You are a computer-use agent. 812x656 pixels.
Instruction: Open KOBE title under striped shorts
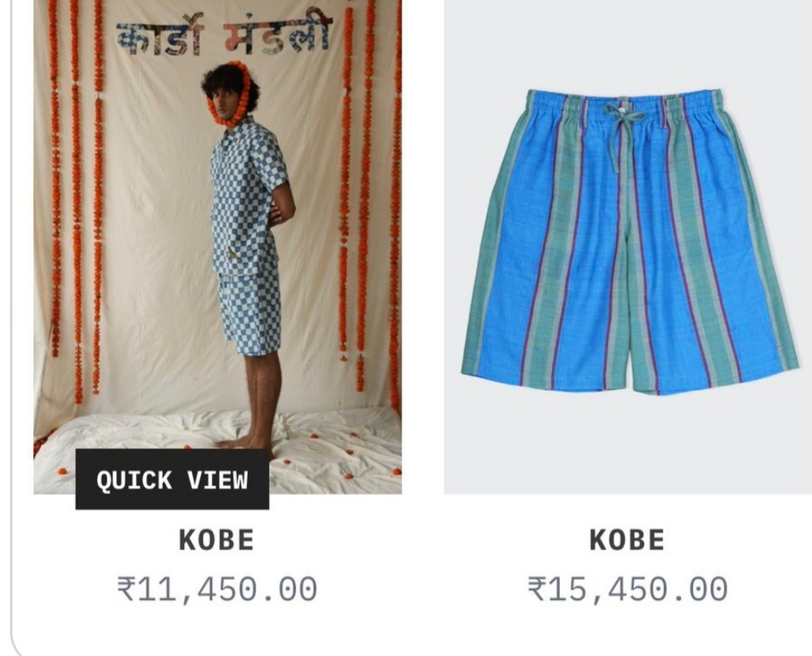coord(627,540)
